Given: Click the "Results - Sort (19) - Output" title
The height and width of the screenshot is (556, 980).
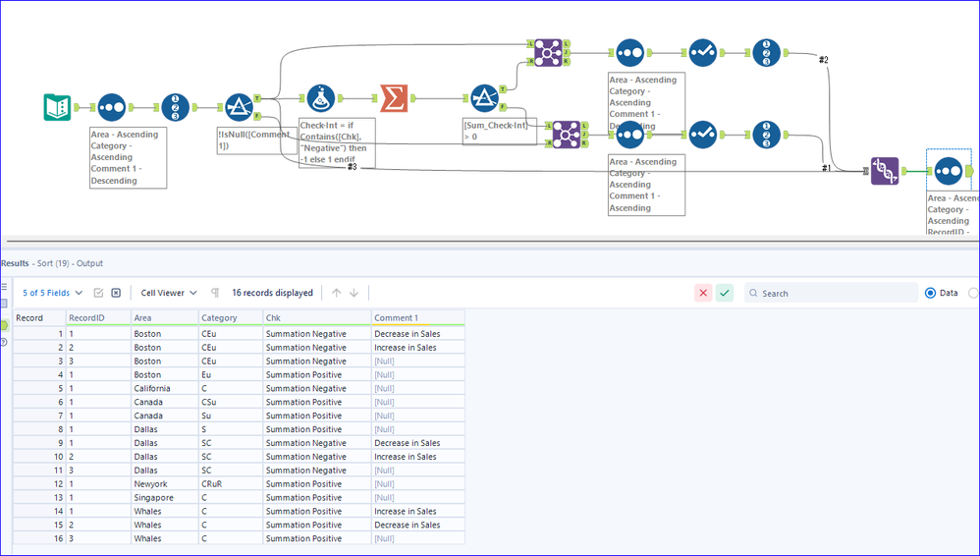Looking at the screenshot, I should pos(52,263).
